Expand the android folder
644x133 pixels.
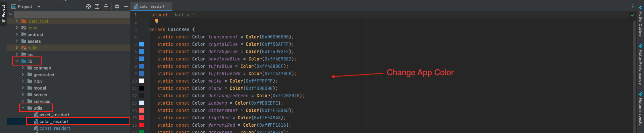pos(17,34)
